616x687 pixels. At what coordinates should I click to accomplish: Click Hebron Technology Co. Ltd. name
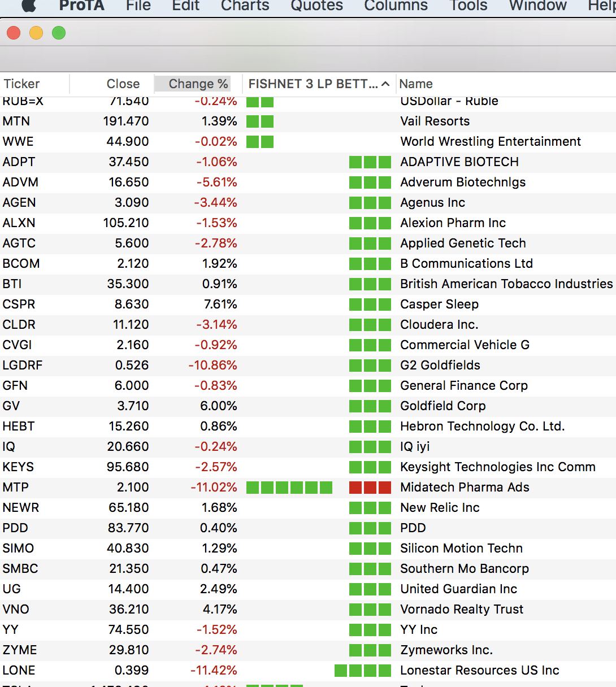point(483,426)
